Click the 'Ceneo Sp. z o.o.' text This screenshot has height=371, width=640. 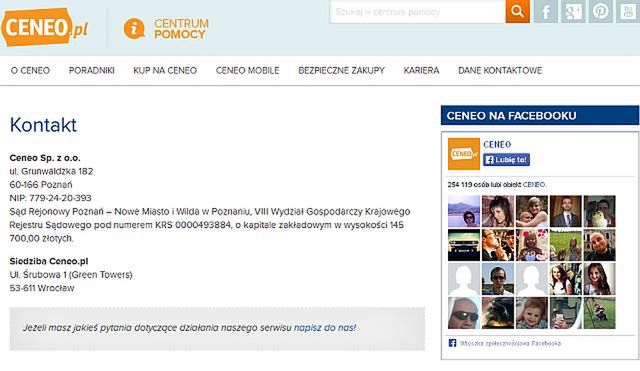pyautogui.click(x=45, y=158)
